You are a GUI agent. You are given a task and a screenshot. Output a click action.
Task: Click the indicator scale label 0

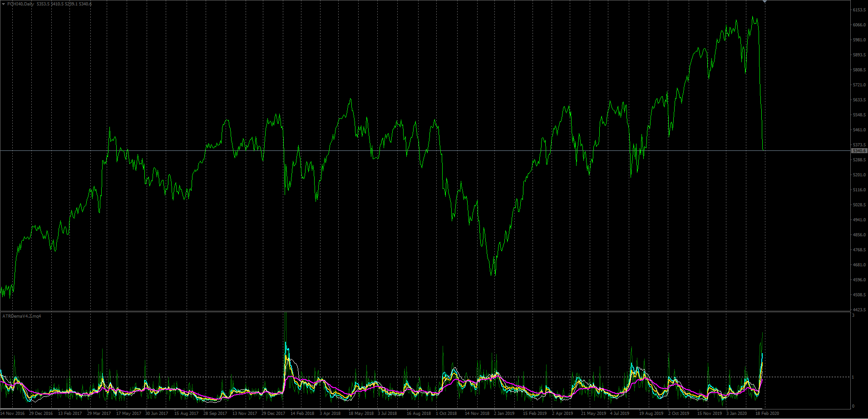tap(853, 406)
